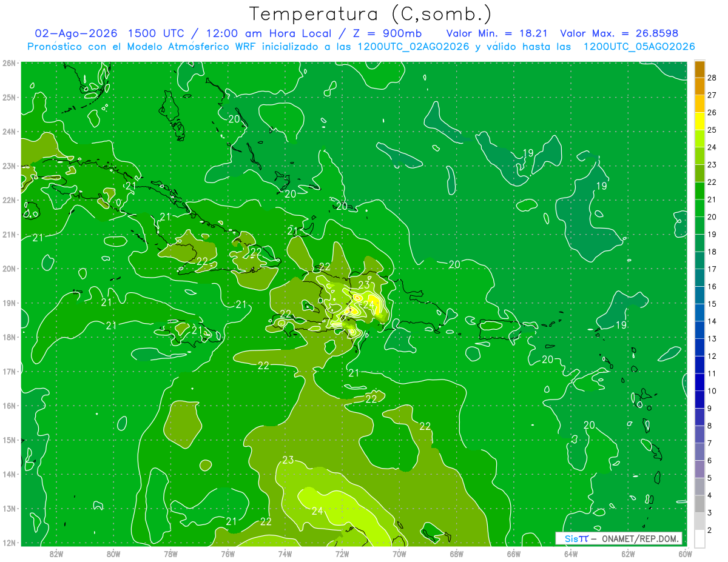The image size is (728, 562).
Task: Click the colorbar label "18"
Action: [x=712, y=252]
